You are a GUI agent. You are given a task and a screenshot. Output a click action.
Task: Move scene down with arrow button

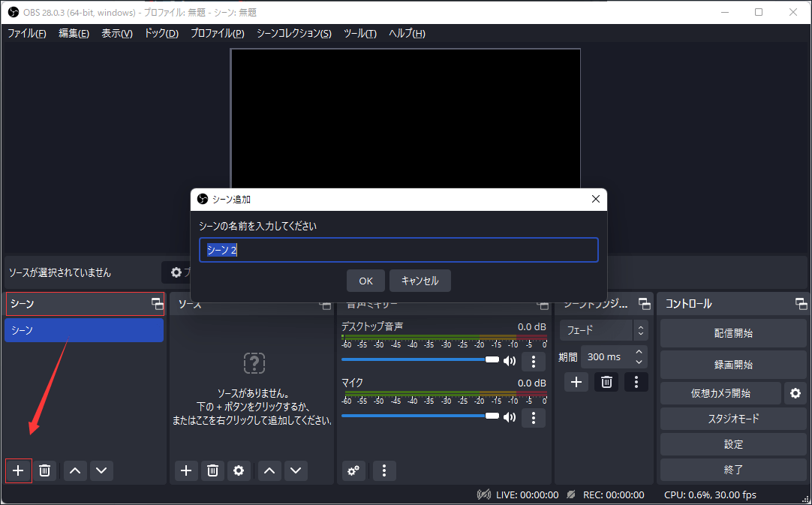101,470
